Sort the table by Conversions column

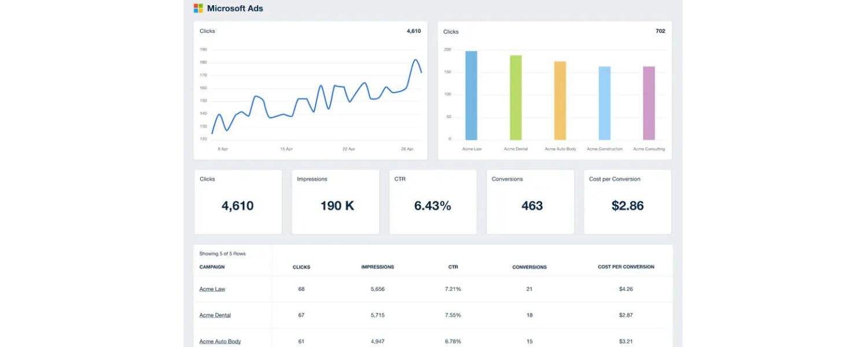529,267
